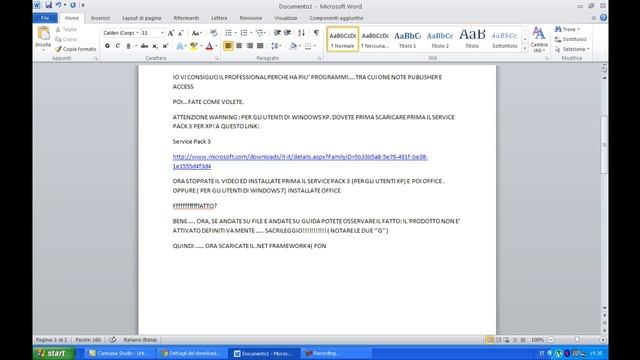Switch to the Revisione tab
The image size is (640, 360).
click(x=251, y=18)
